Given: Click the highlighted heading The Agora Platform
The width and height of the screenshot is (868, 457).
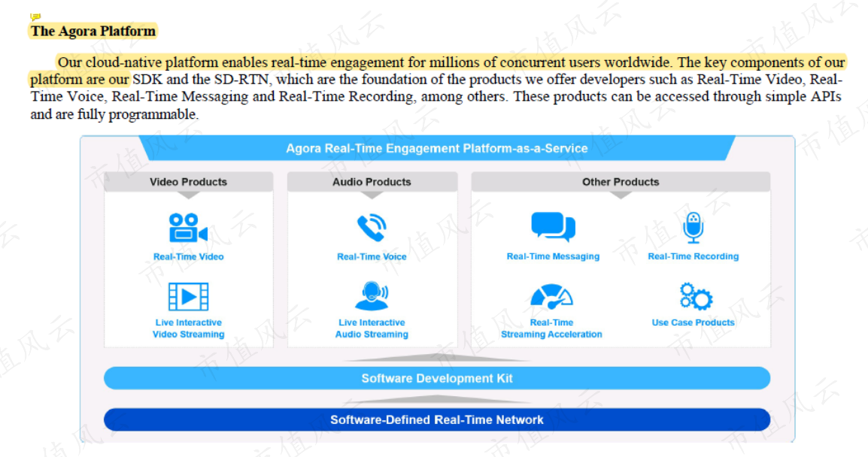Looking at the screenshot, I should 93,31.
